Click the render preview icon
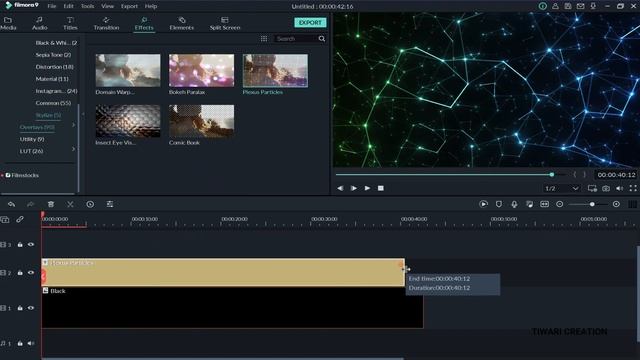The width and height of the screenshot is (640, 360). pyautogui.click(x=483, y=204)
